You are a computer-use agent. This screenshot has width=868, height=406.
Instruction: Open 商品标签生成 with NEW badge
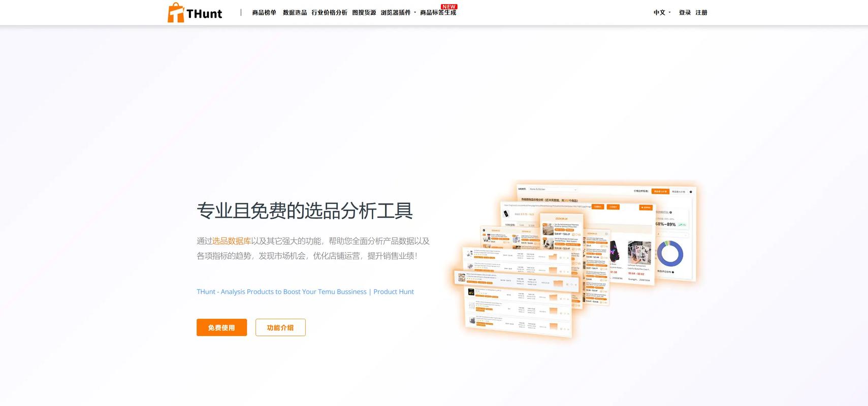point(438,12)
